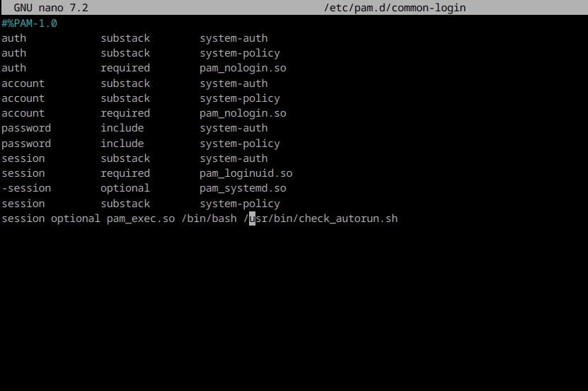The height and width of the screenshot is (391, 588).
Task: Click pam_systemd.so module name
Action: tap(243, 188)
